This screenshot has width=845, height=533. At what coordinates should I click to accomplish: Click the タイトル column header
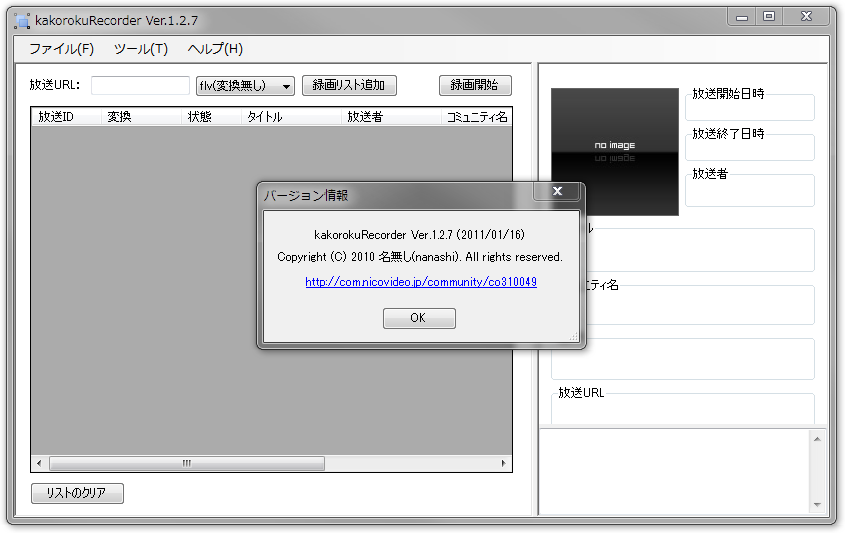tap(291, 116)
